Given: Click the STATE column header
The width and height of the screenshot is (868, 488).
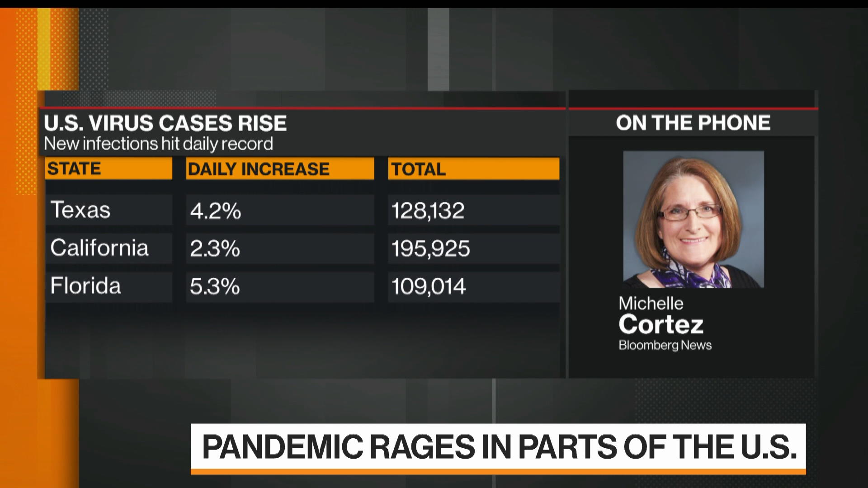Looking at the screenshot, I should click(75, 169).
